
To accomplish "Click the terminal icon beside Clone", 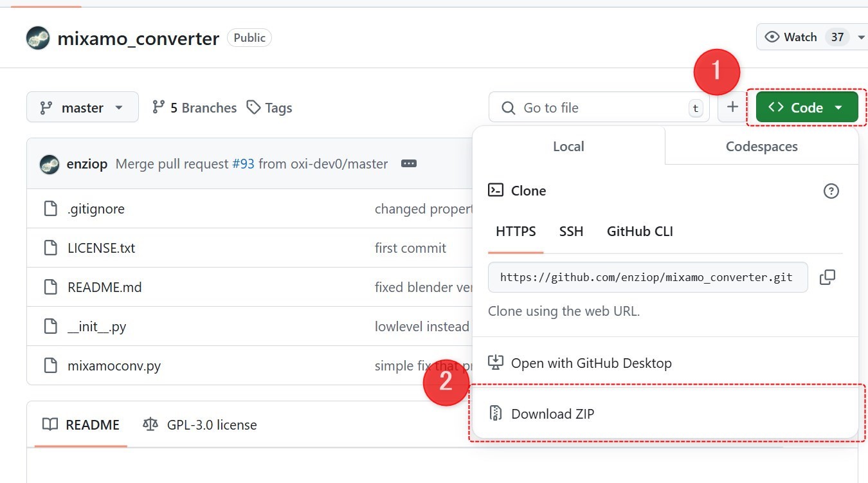I will click(496, 190).
